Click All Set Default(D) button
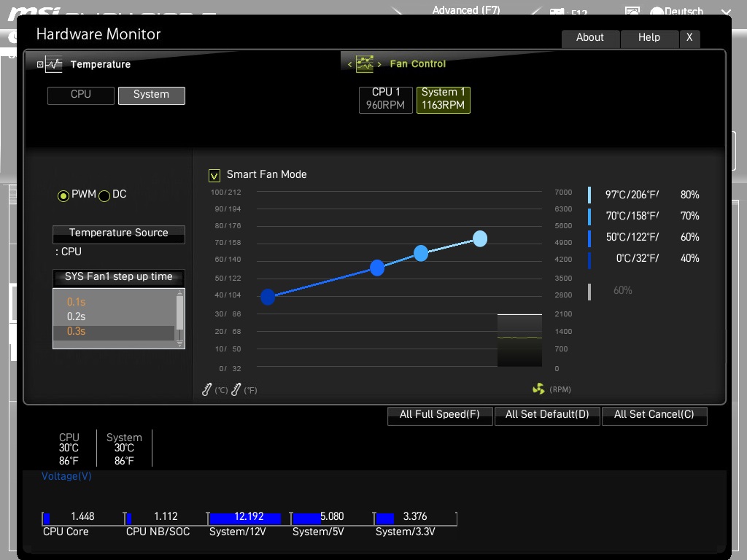The width and height of the screenshot is (747, 560). coord(547,415)
